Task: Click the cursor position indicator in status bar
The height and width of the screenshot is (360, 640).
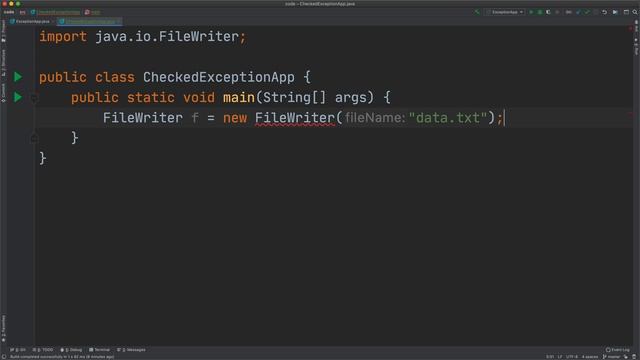Action: click(550, 357)
